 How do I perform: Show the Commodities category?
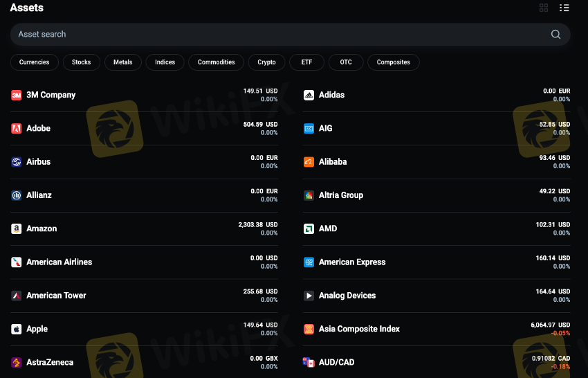(x=216, y=62)
